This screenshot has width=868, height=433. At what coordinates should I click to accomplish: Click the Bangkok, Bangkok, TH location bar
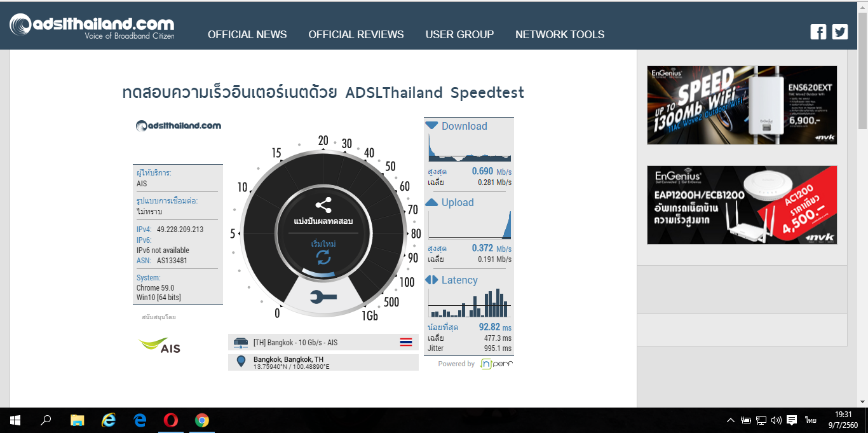323,362
